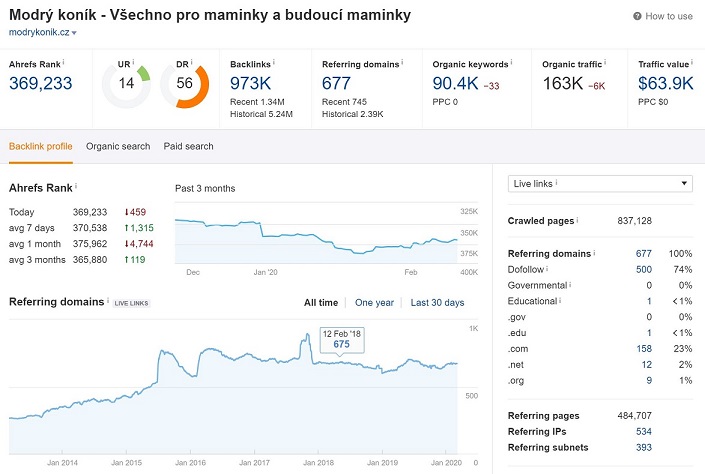The image size is (705, 474).
Task: Click info icon by Referring domains chart heading
Action: (x=107, y=300)
